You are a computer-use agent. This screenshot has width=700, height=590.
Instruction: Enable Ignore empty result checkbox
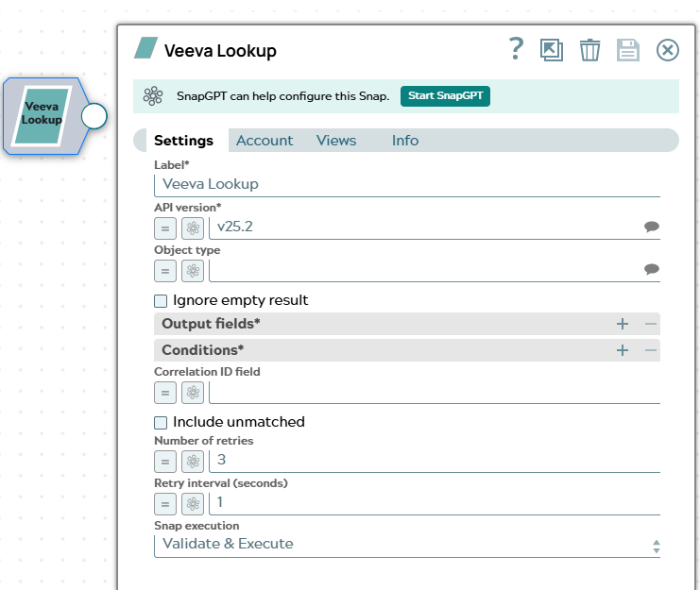(161, 301)
